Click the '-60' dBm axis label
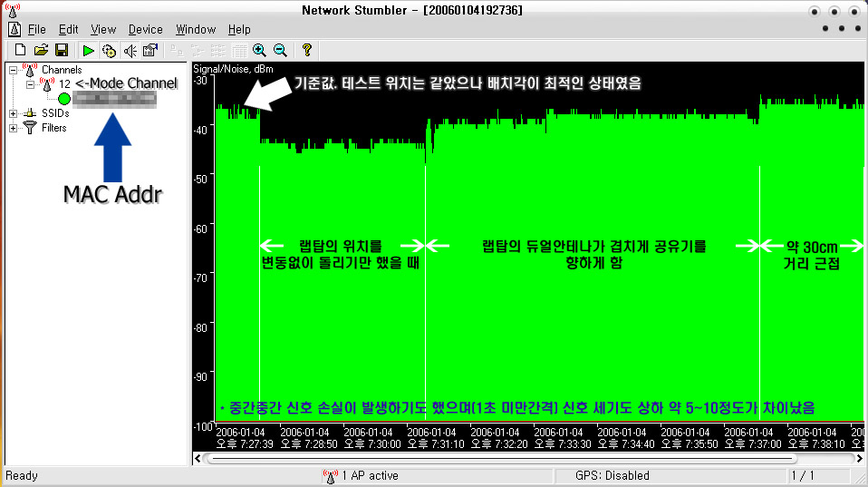This screenshot has width=868, height=487. [200, 229]
